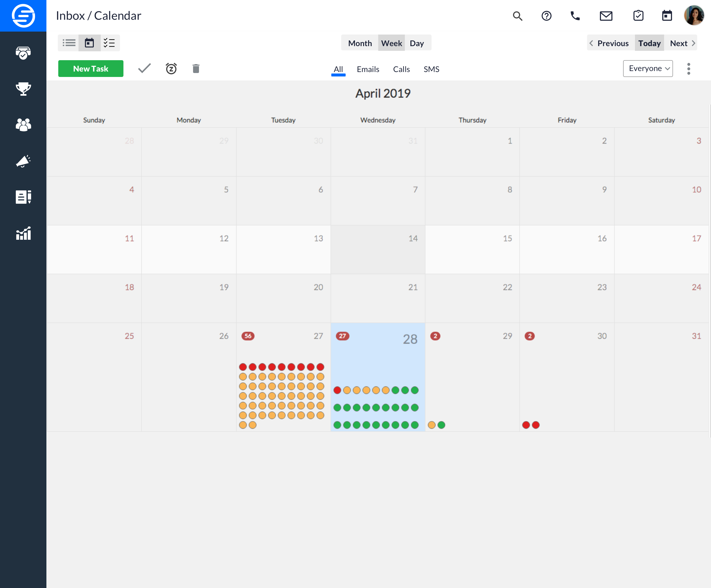Select the snooze alarm icon in toolbar
The width and height of the screenshot is (711, 588).
click(x=171, y=68)
